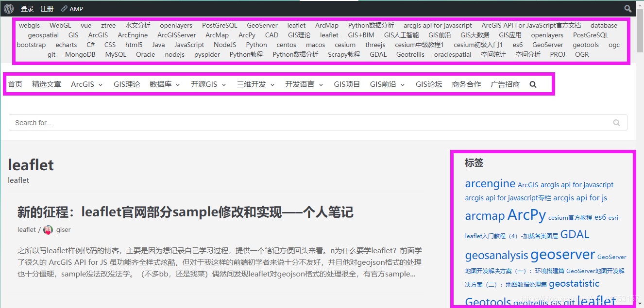This screenshot has width=644, height=308.
Task: Click the search icon at top right
Action: click(x=627, y=8)
